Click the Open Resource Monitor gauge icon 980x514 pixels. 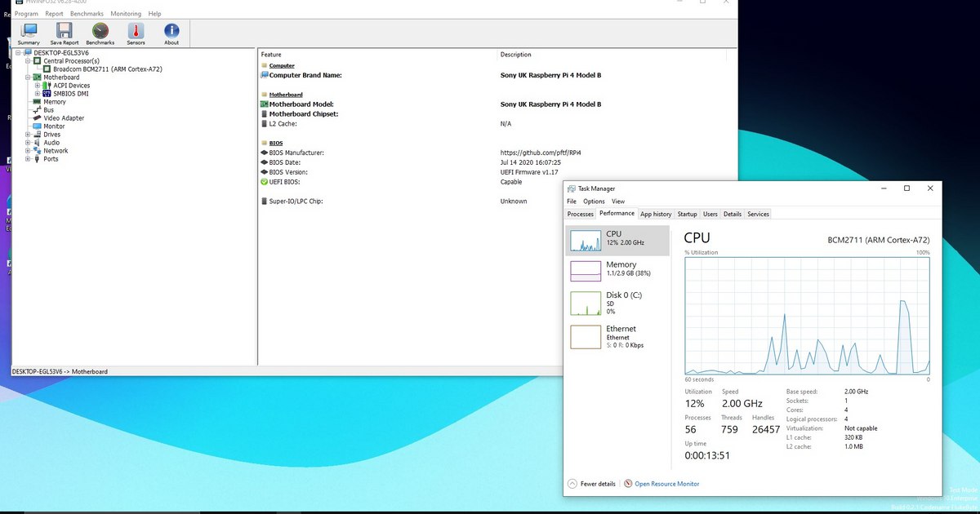coord(628,484)
